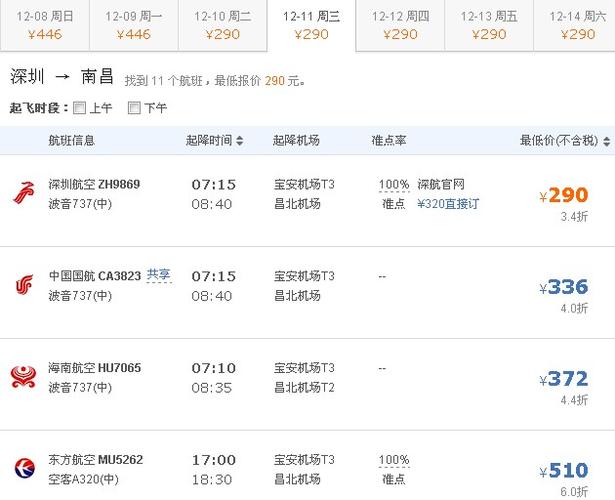The height and width of the screenshot is (500, 615).
Task: Click the ¥290 price for flight ZH9869
Action: click(564, 195)
